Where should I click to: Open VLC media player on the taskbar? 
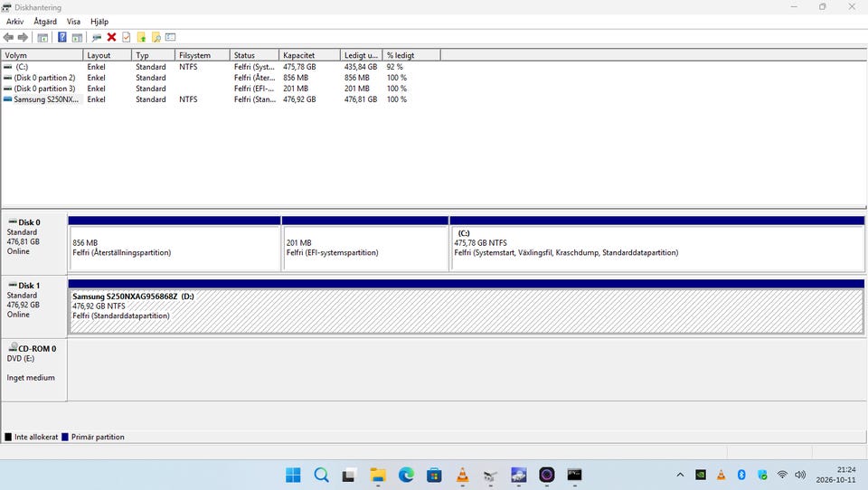tap(462, 475)
